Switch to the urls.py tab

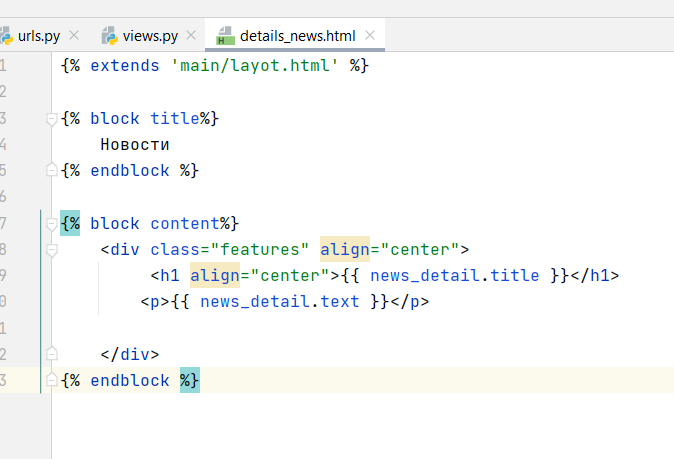pyautogui.click(x=39, y=36)
